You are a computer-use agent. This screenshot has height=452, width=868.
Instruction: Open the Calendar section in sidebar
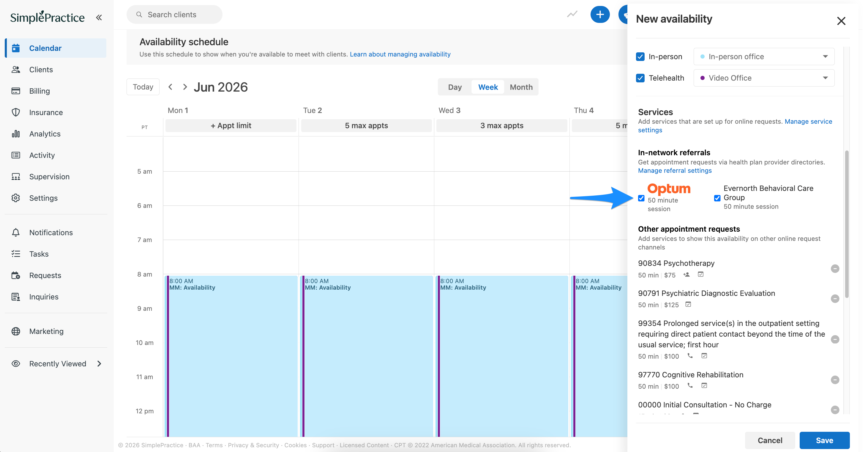pyautogui.click(x=56, y=48)
